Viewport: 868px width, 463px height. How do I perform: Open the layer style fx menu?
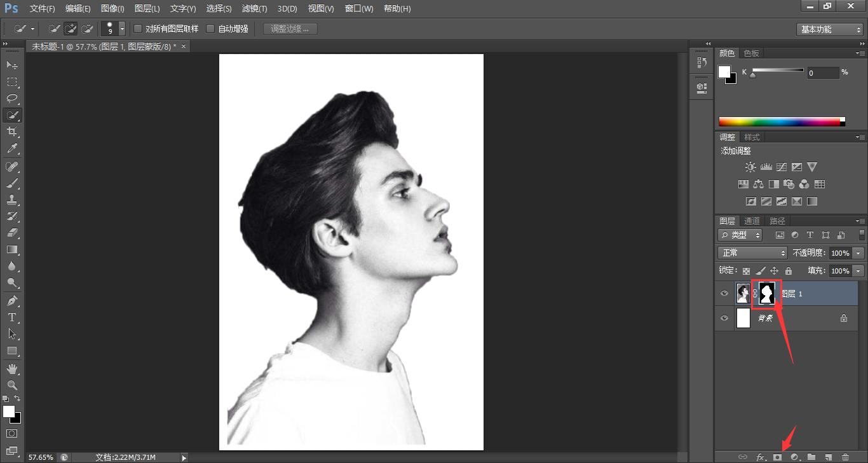pos(761,457)
